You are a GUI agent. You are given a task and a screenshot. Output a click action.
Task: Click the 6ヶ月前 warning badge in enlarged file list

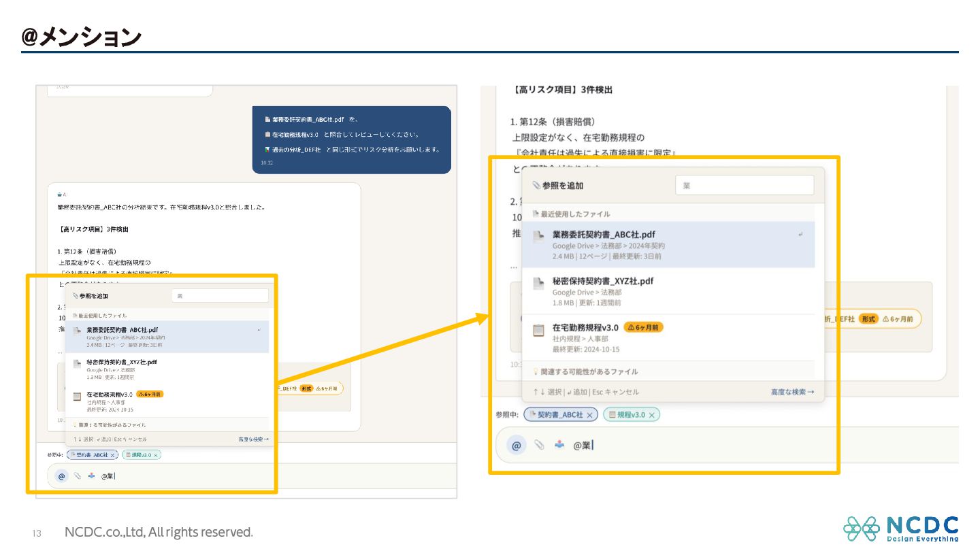(x=643, y=327)
